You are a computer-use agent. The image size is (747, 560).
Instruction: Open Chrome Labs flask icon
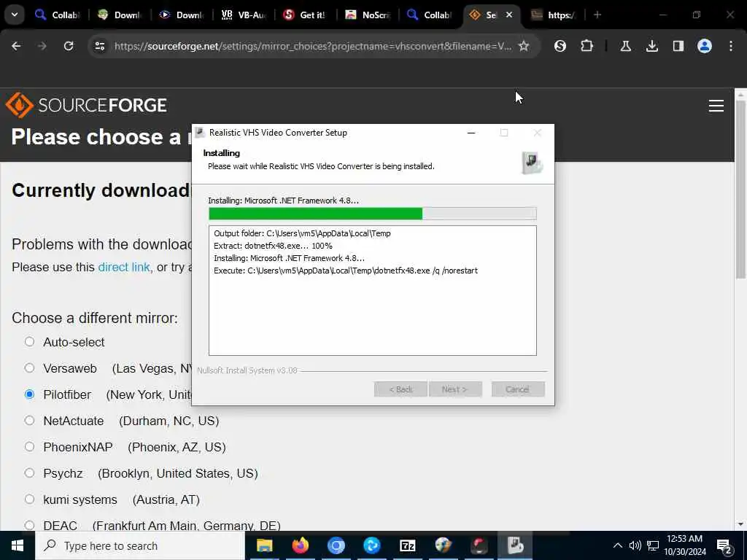[x=625, y=46]
